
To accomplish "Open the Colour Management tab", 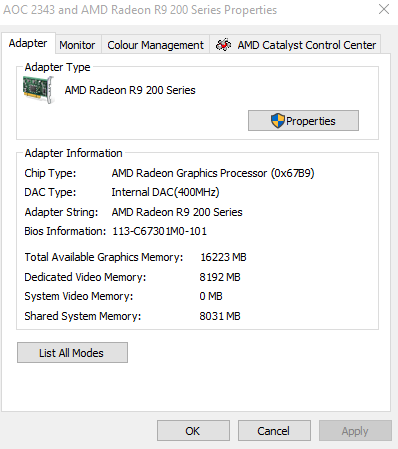I will tap(155, 45).
